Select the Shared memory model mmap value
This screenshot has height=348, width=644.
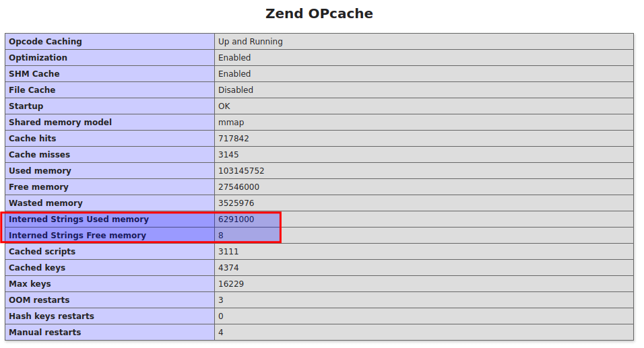click(x=231, y=123)
